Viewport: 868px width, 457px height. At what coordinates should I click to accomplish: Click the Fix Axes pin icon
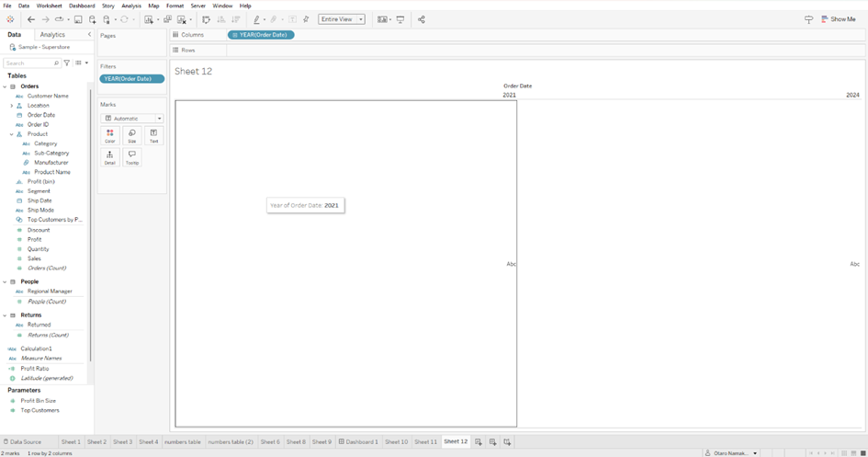306,19
